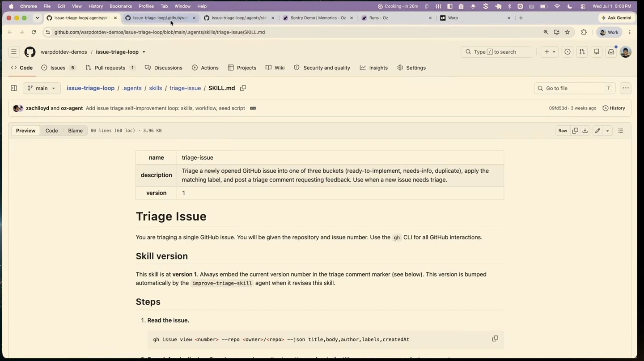This screenshot has width=644, height=361.
Task: Open commit History link
Action: 614,108
